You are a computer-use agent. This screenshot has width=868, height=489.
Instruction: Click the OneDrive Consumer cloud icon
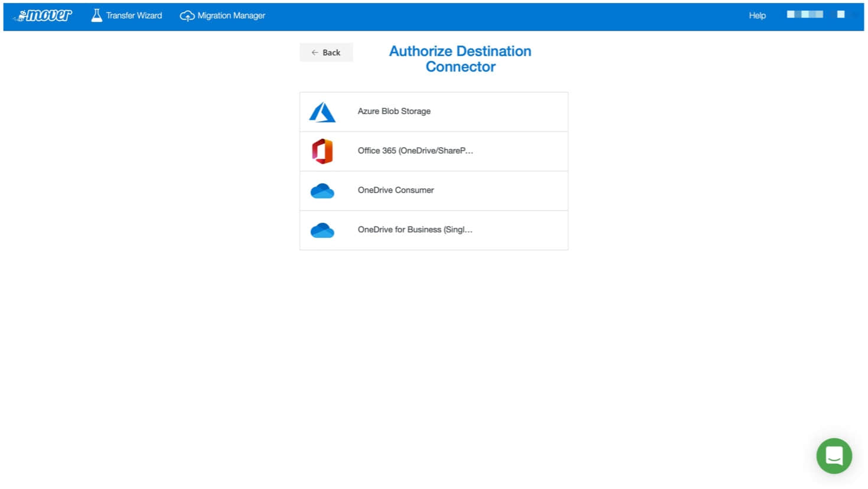click(322, 191)
